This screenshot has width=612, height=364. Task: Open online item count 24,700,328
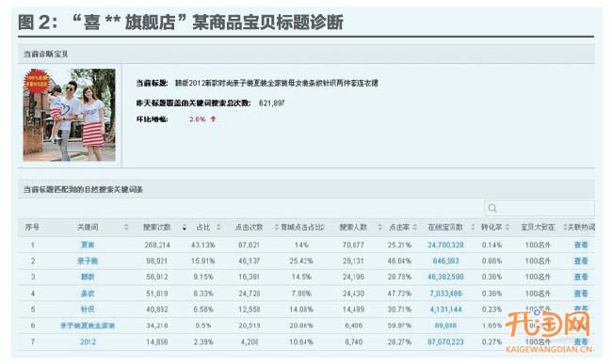pyautogui.click(x=445, y=245)
